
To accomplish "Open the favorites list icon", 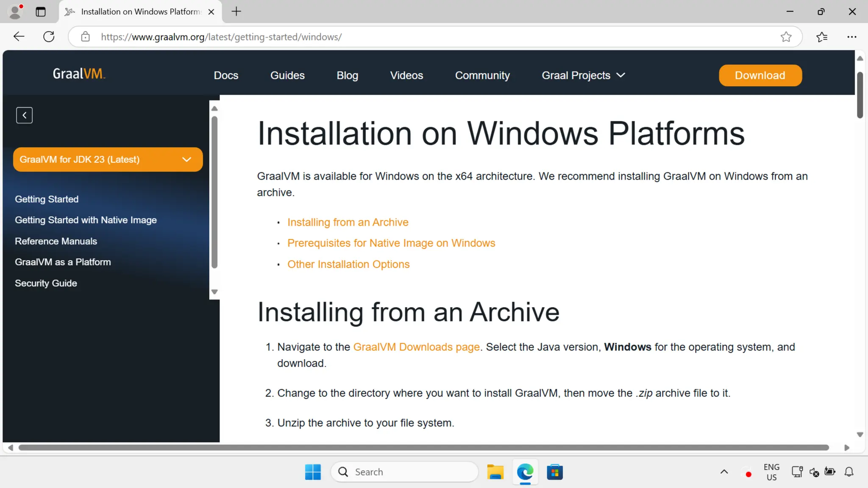I will coord(821,37).
